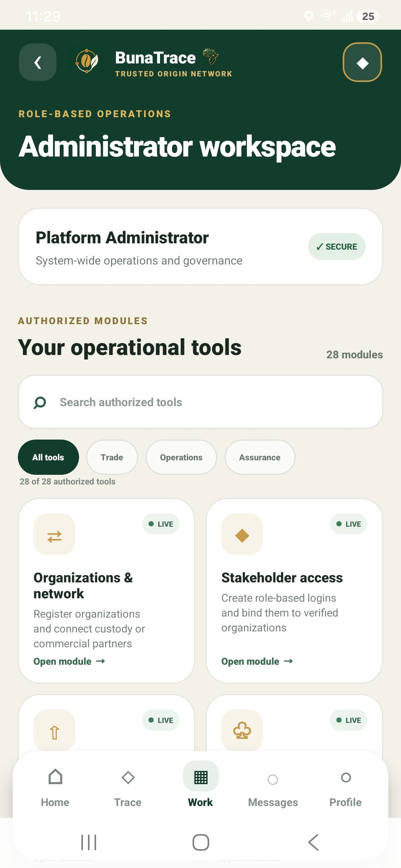
Task: Click 'Your operational tools' heading
Action: click(130, 348)
